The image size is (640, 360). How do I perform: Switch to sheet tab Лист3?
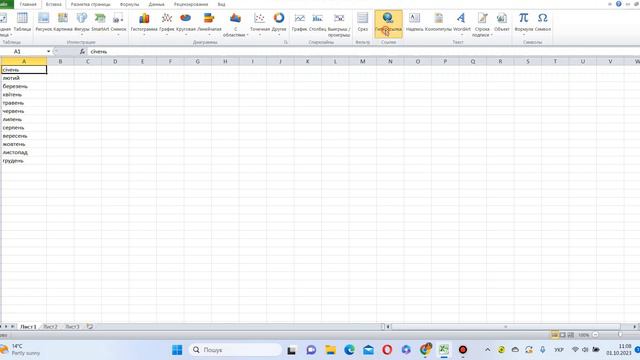pos(72,327)
